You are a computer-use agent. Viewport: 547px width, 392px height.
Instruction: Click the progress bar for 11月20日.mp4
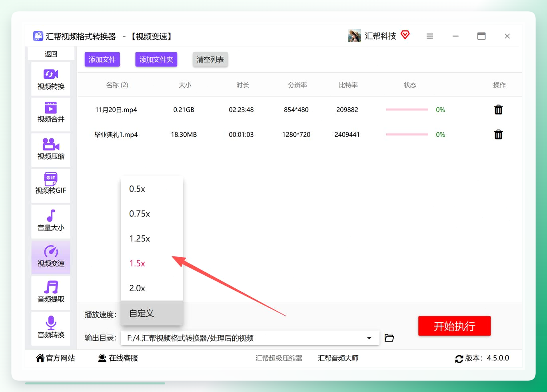(407, 110)
